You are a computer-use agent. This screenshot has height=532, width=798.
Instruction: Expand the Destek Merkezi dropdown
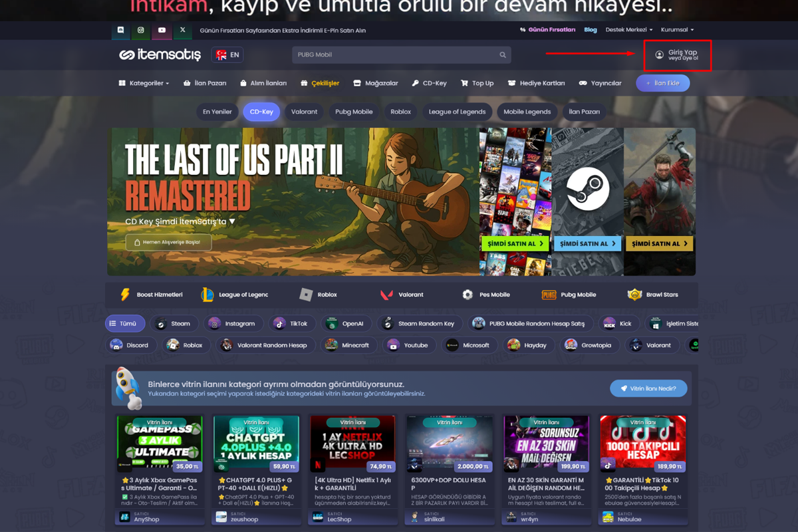629,30
